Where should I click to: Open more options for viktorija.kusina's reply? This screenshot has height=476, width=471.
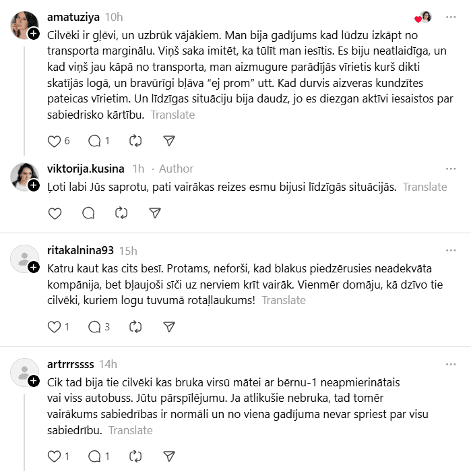tap(451, 169)
